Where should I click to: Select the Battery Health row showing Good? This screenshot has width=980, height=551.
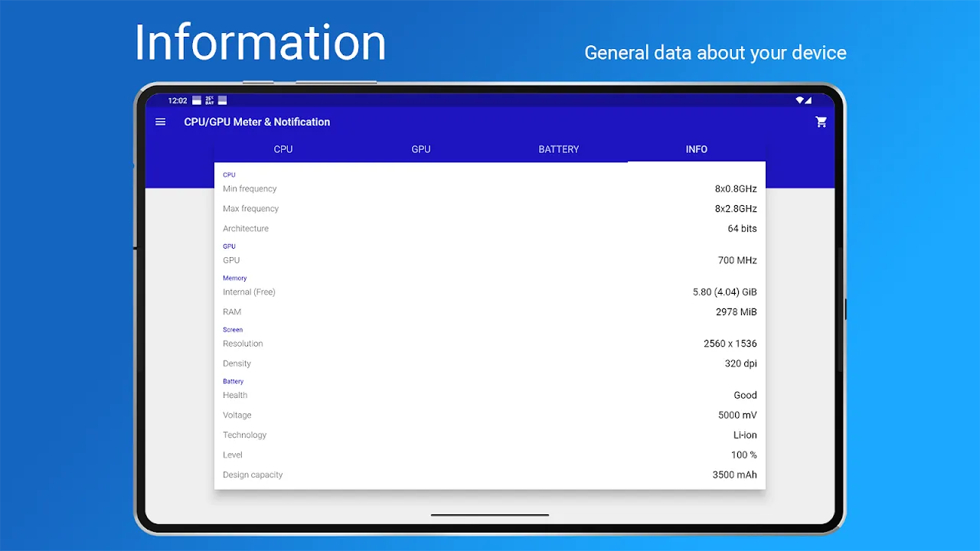click(490, 395)
